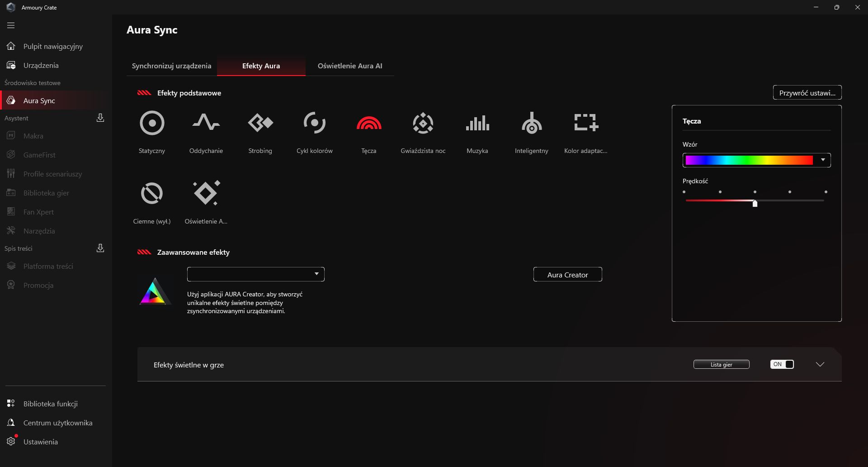
Task: Toggle in-game lighting effects ON switch
Action: [782, 364]
